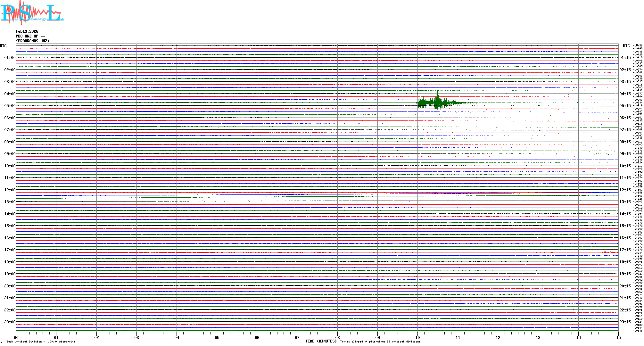This screenshot has width=644, height=346.
Task: Click the left UTC axis label
Action: [3, 46]
